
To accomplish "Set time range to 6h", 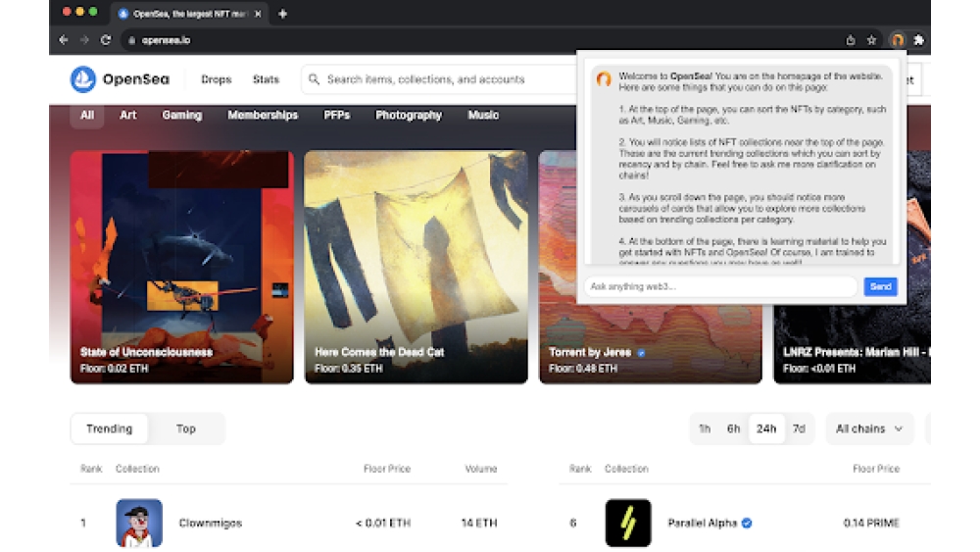I will pos(733,428).
